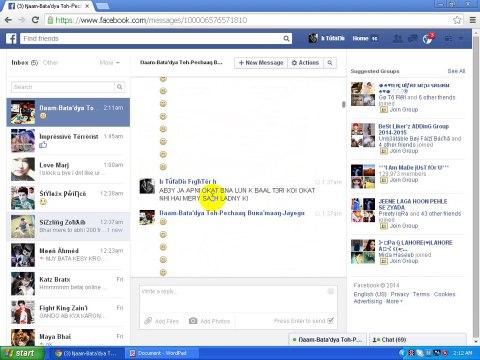The image size is (480, 360).
Task: Click the Cookies footer link
Action: pyautogui.click(x=444, y=294)
